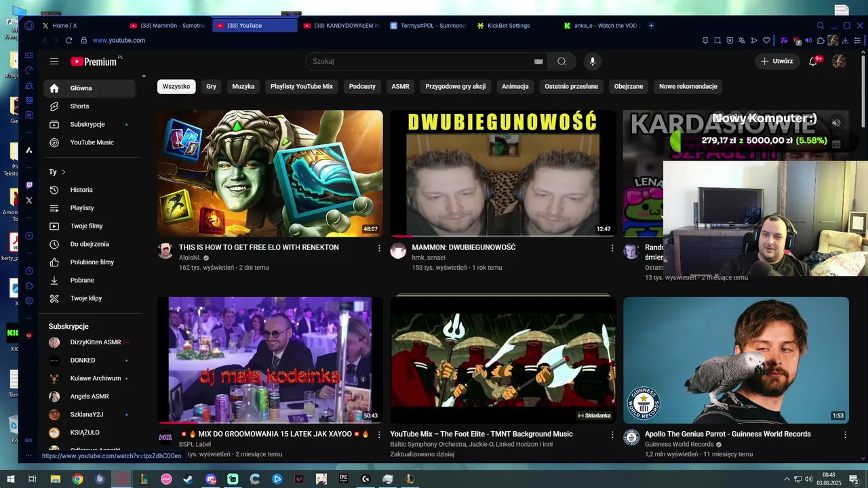The width and height of the screenshot is (868, 488).
Task: Open the pinboard pin icon in the address bar
Action: click(705, 41)
